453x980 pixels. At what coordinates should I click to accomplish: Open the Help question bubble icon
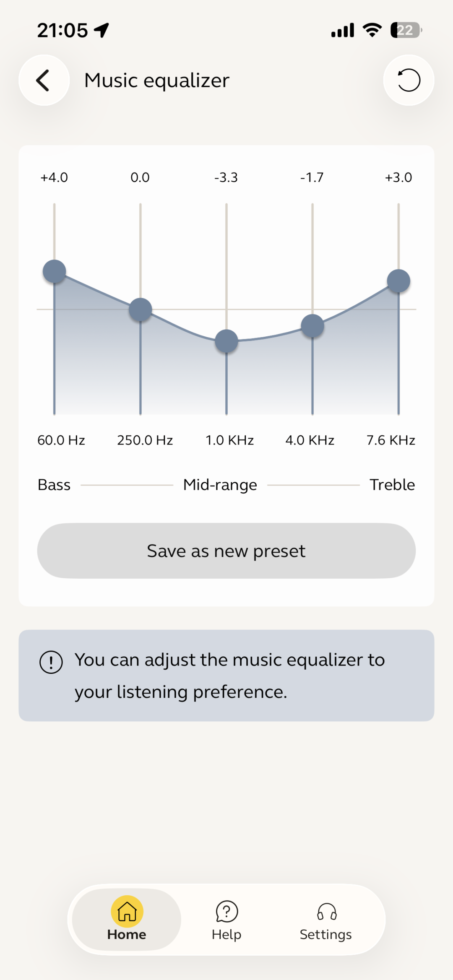click(226, 912)
